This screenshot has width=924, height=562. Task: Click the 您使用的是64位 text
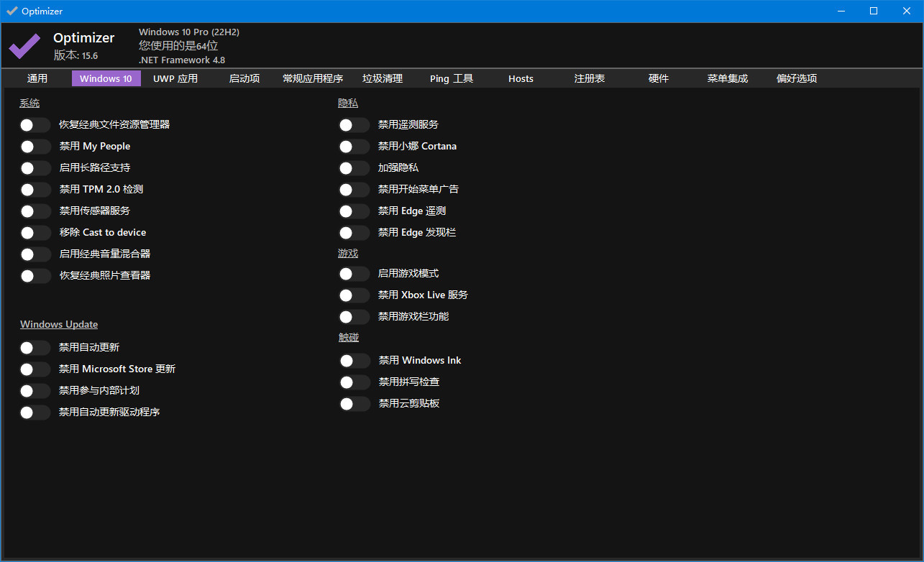point(178,46)
